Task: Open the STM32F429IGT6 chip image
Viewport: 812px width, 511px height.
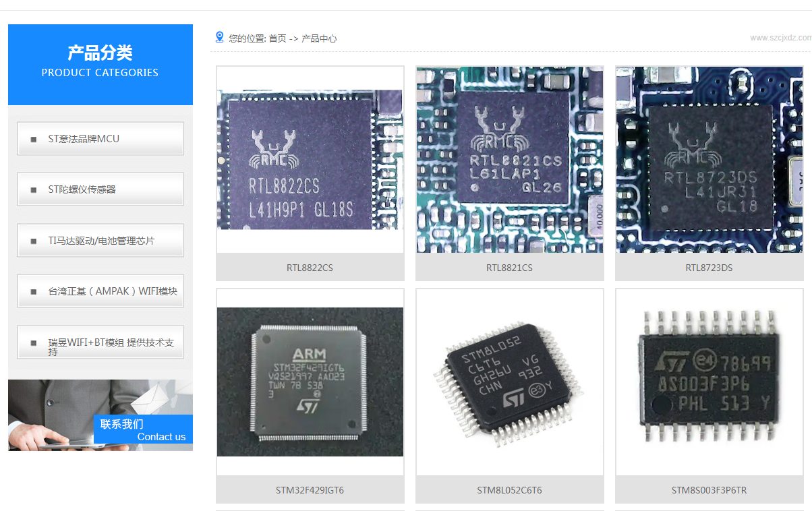Action: (x=310, y=382)
